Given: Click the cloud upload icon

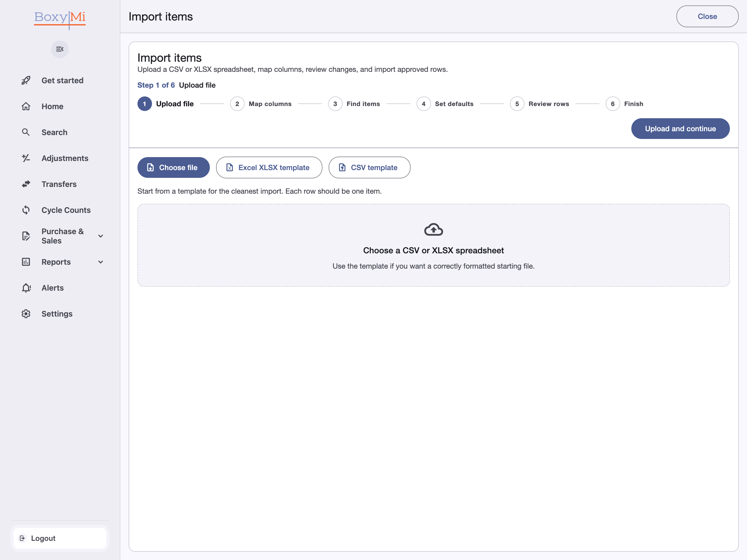Looking at the screenshot, I should (434, 229).
